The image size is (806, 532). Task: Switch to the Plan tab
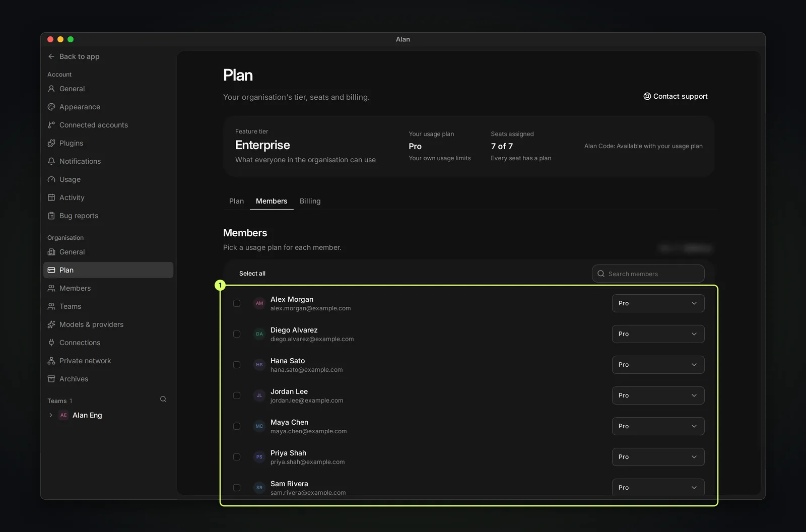click(x=236, y=201)
